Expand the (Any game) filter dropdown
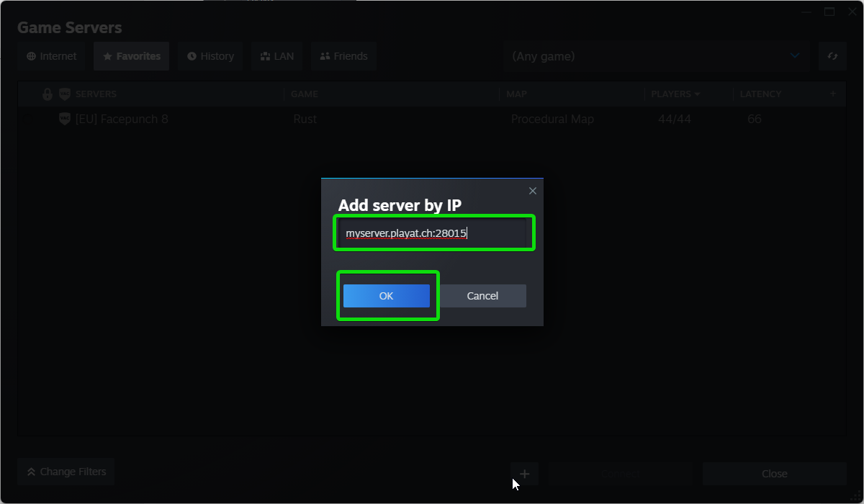Image resolution: width=864 pixels, height=504 pixels. coord(657,56)
